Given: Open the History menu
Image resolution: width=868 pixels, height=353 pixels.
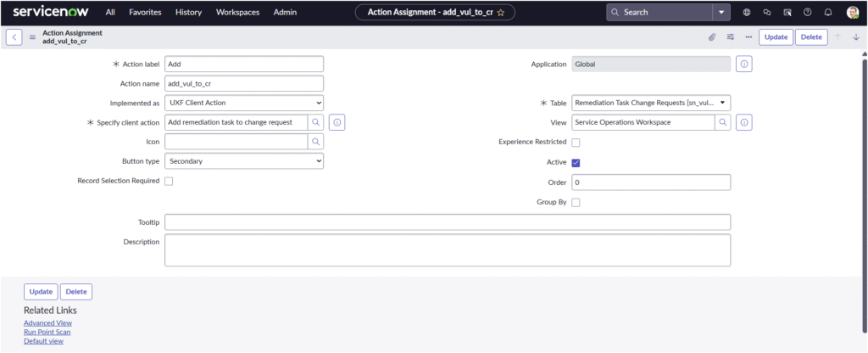Looking at the screenshot, I should [188, 13].
